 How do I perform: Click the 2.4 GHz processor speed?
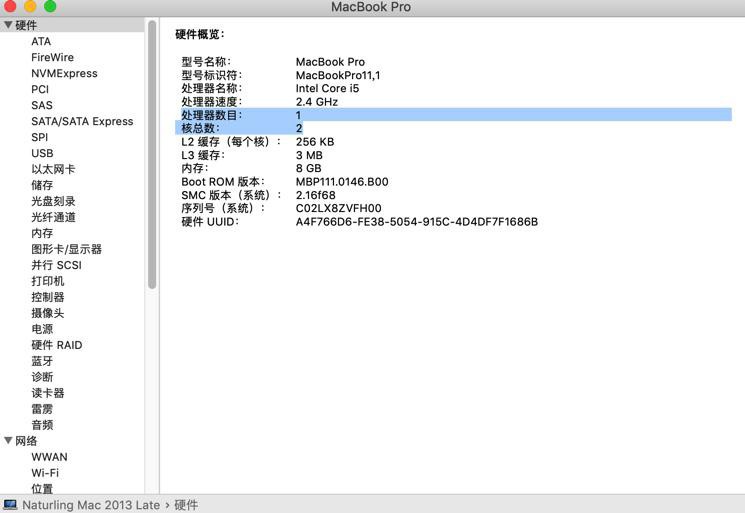316,102
